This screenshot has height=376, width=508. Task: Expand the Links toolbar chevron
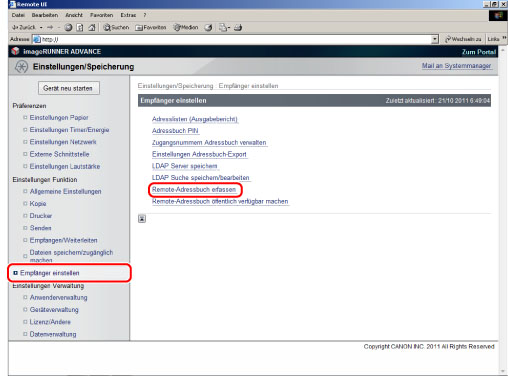pyautogui.click(x=504, y=39)
